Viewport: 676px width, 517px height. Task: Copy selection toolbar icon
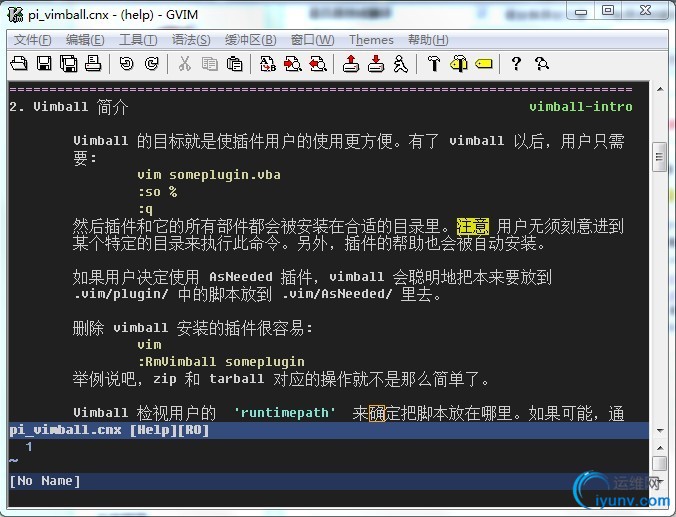(210, 64)
